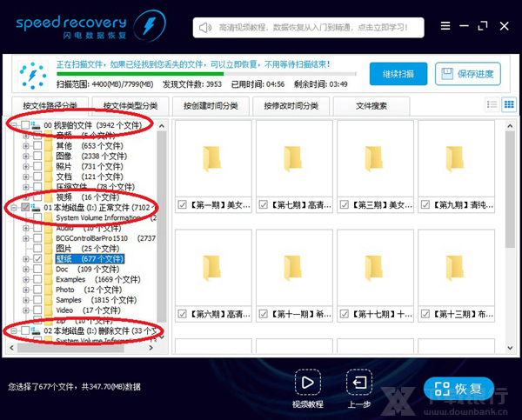Collapse the 02 本地磁盘 删除文件 node
This screenshot has width=522, height=420.
click(14, 330)
